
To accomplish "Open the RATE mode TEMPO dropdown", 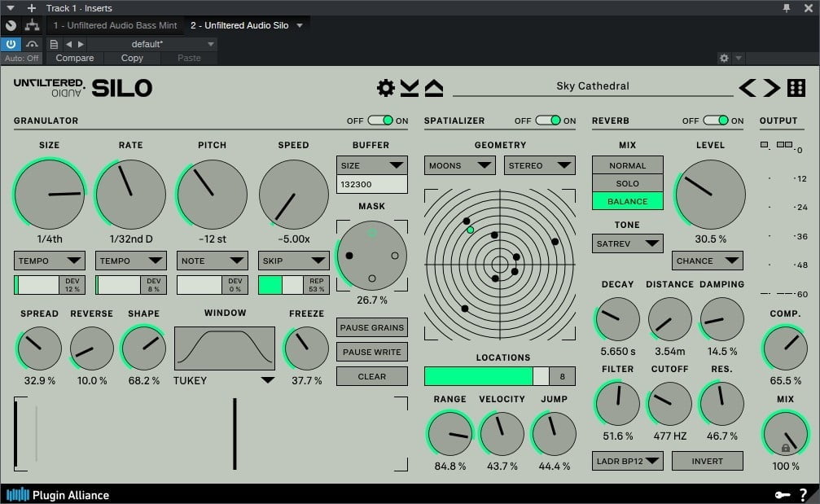I will click(131, 261).
